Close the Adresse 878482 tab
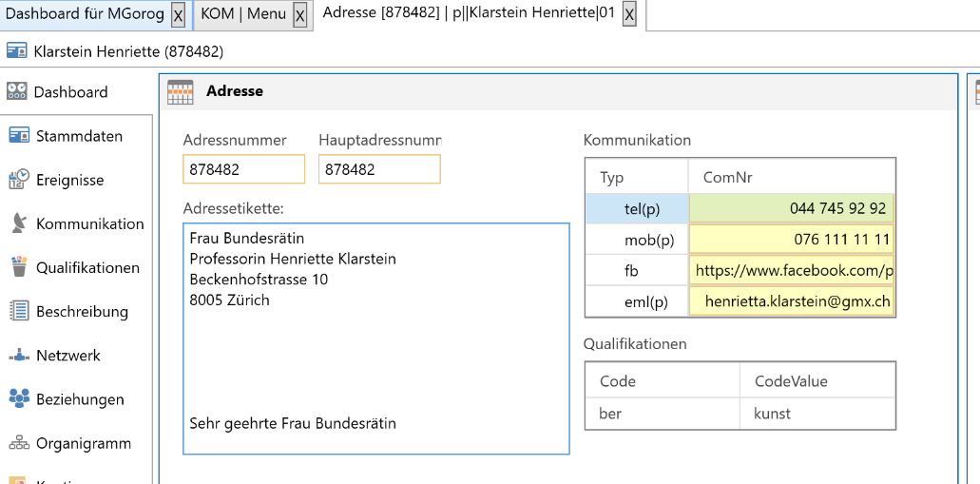This screenshot has width=980, height=484. (629, 15)
